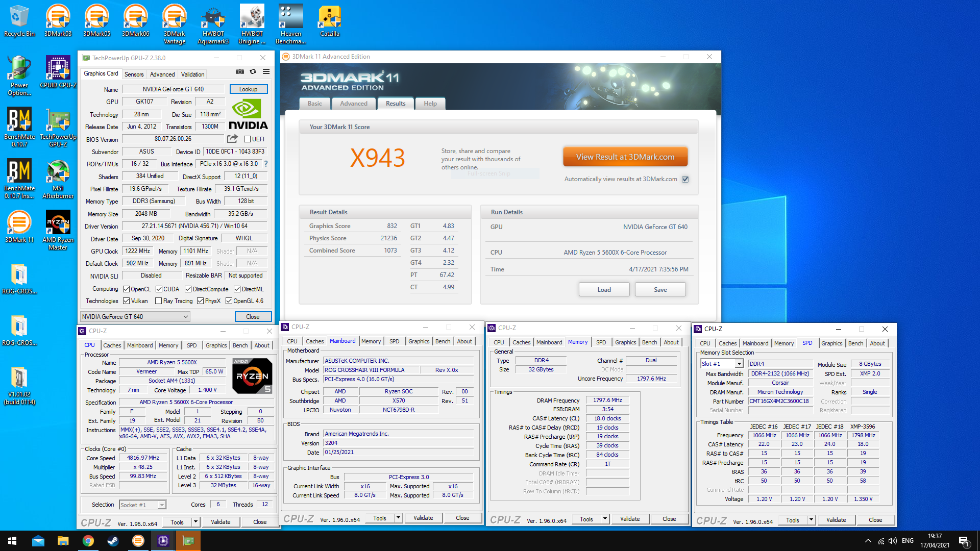The height and width of the screenshot is (551, 980).
Task: Switch to GPU-Z Advanced tab
Action: 162,74
